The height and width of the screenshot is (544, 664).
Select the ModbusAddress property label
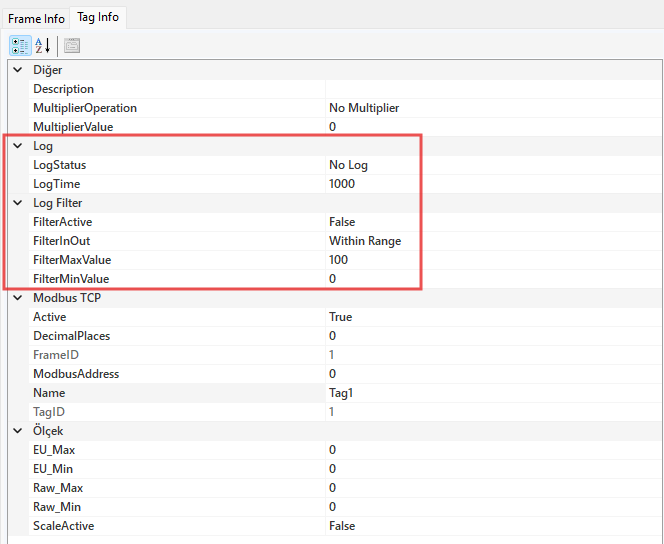pos(76,374)
